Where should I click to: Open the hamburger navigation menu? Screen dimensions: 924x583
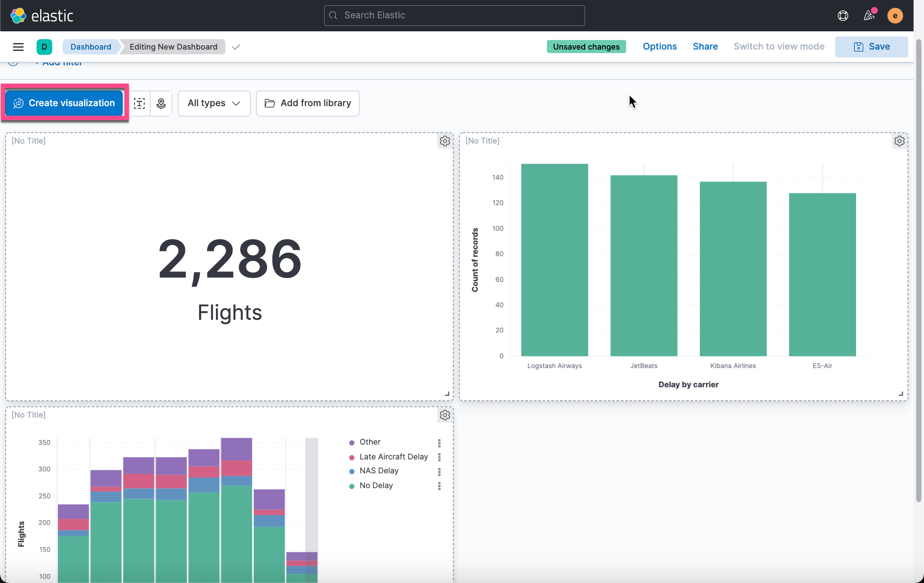click(x=18, y=47)
